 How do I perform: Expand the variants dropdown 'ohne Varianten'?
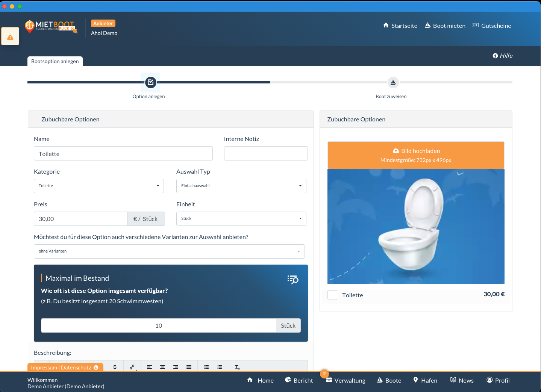(x=169, y=251)
